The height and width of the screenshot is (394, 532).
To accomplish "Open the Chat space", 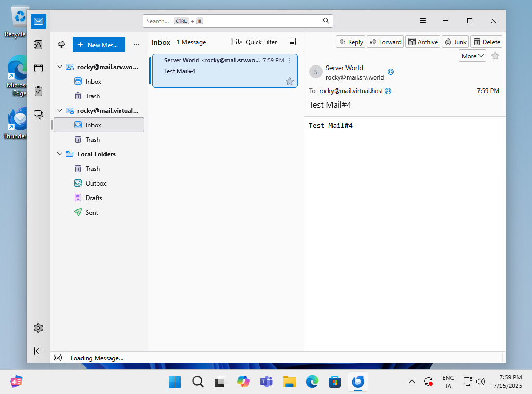I will (x=38, y=114).
